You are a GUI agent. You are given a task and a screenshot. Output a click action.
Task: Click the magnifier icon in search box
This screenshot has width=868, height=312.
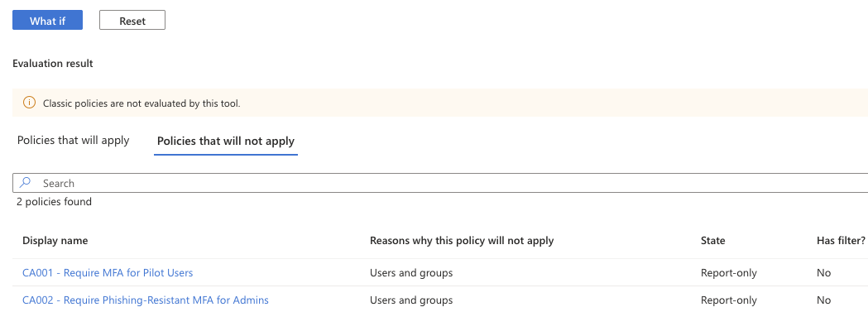[25, 183]
